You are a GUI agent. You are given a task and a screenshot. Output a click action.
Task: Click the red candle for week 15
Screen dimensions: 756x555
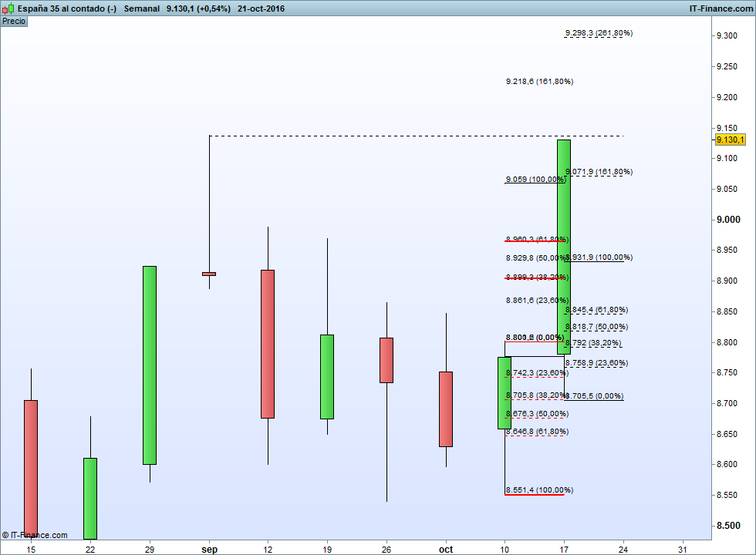pos(31,468)
